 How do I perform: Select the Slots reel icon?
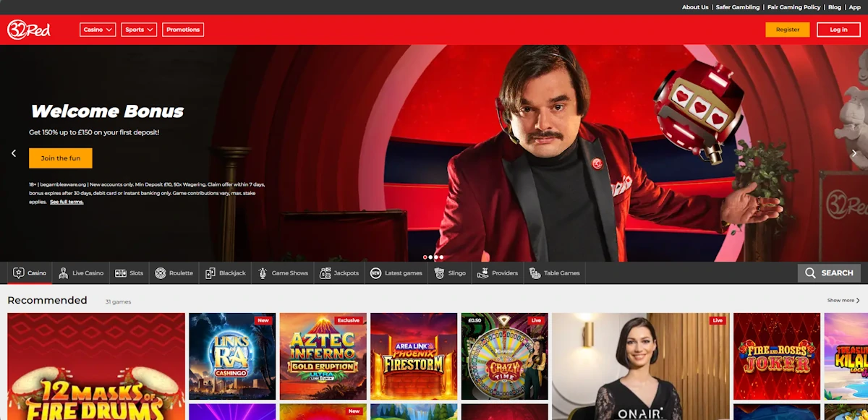[x=121, y=273]
